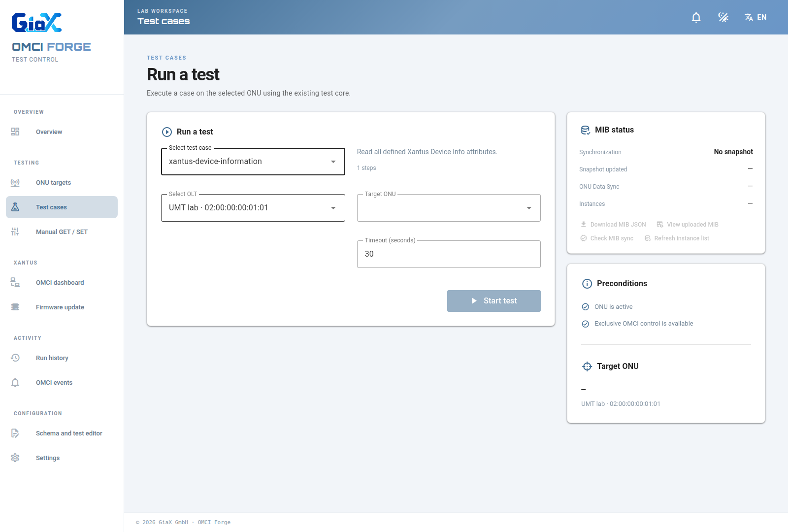Click the Start test button
This screenshot has width=788, height=532.
pos(494,301)
